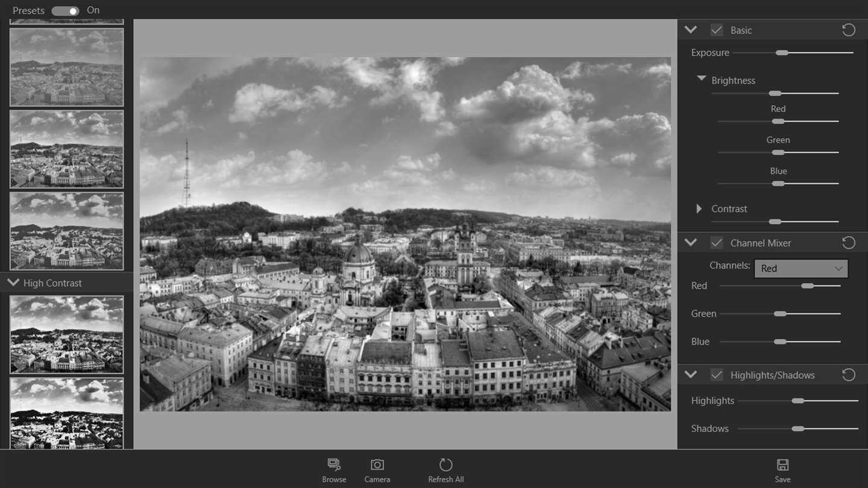The height and width of the screenshot is (488, 868).
Task: Uncheck the Channel Mixer checkbox
Action: [717, 243]
